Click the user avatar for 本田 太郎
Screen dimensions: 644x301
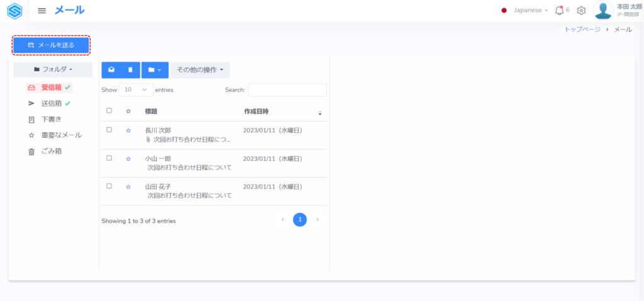coord(603,11)
